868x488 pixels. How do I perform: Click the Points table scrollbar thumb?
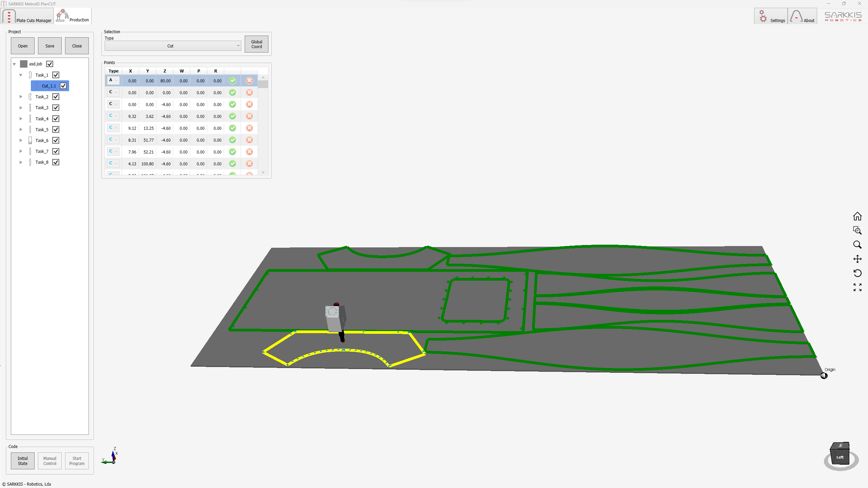tap(263, 84)
